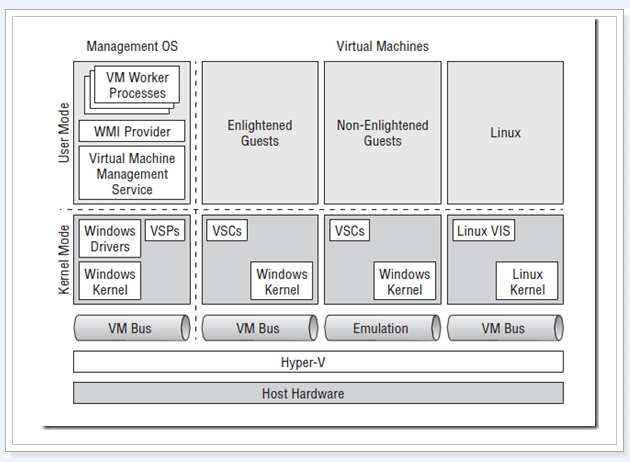Click "VM Bus" cylinder under Enlightened Guests
Viewport: 630px width, 462px height.
(x=260, y=328)
